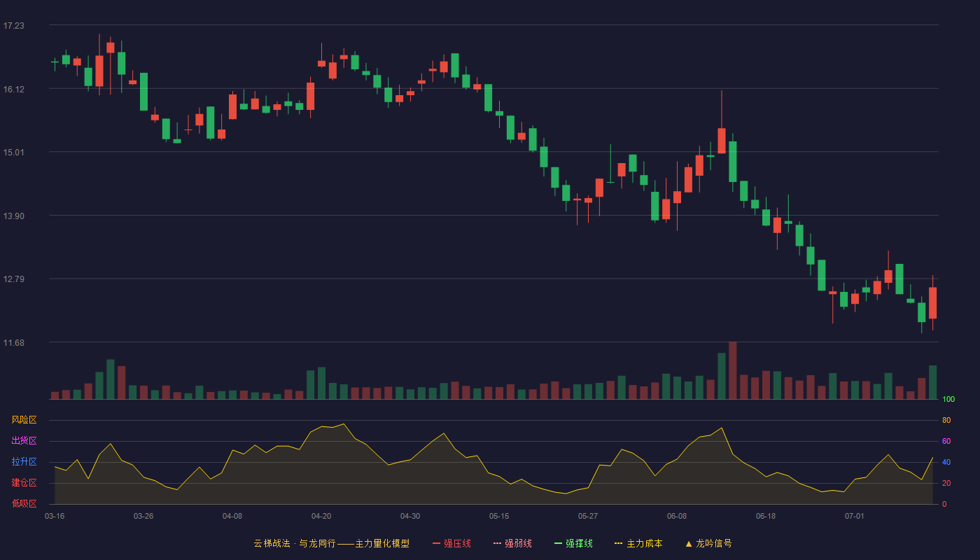
Task: Click the blue 40 indicator axis label
Action: tap(946, 462)
